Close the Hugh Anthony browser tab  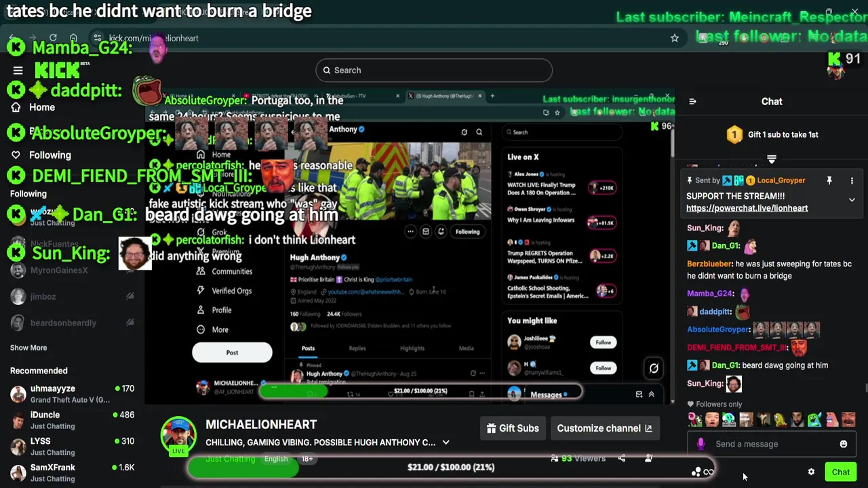click(480, 96)
